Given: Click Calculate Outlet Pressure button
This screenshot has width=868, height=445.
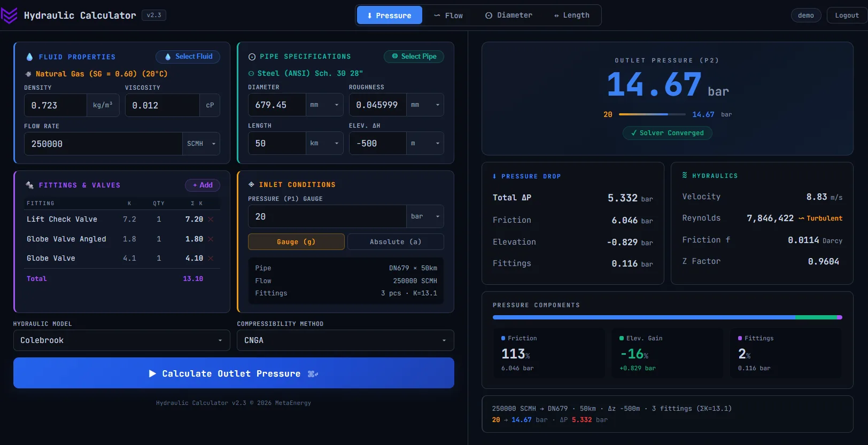Looking at the screenshot, I should coord(234,373).
